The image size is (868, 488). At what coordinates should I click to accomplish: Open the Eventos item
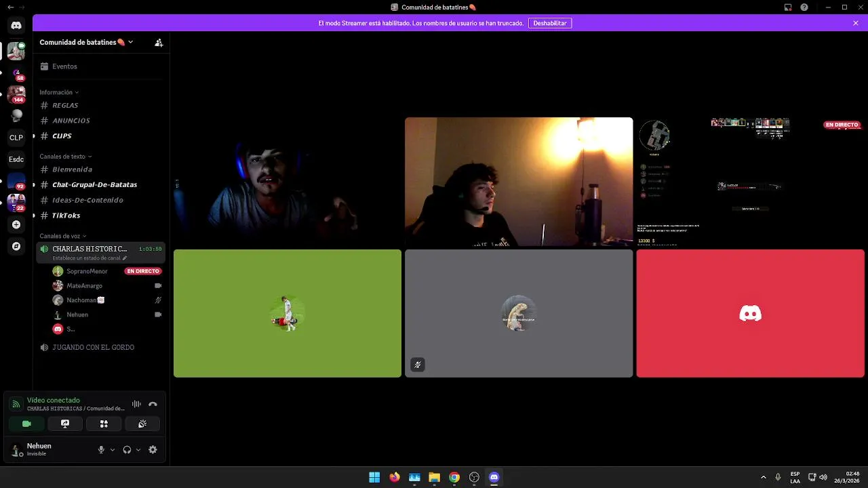click(x=100, y=66)
